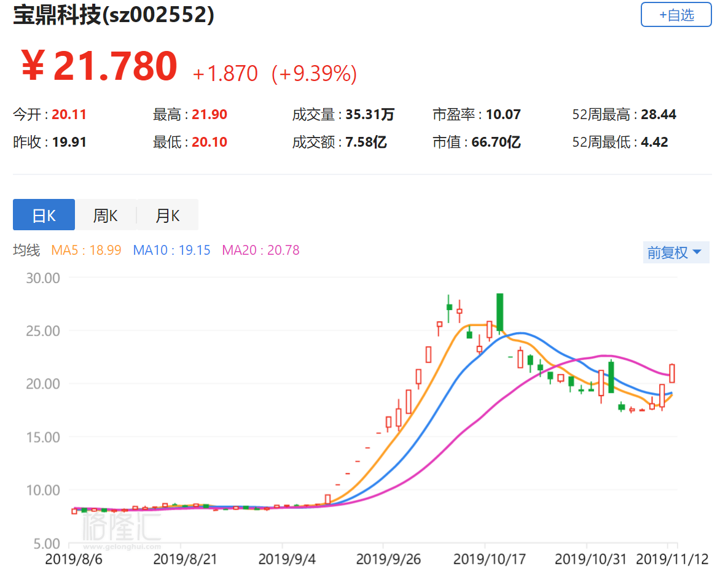Select the 日K daily chart tab
Image resolution: width=728 pixels, height=571 pixels.
pos(44,215)
